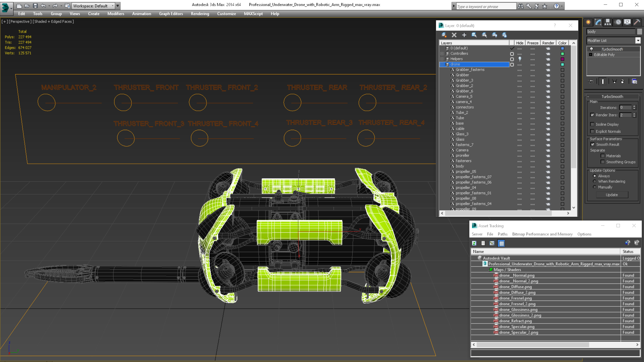Click the Help question mark icon

(556, 6)
